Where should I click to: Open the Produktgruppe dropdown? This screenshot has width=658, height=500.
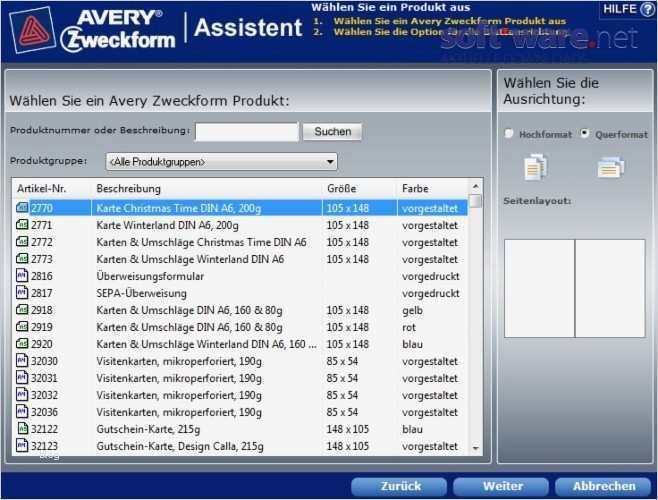click(221, 162)
